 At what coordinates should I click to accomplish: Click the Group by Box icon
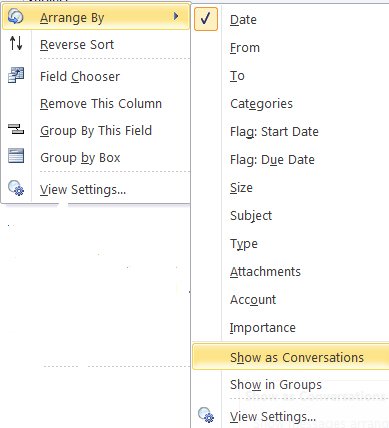16,156
